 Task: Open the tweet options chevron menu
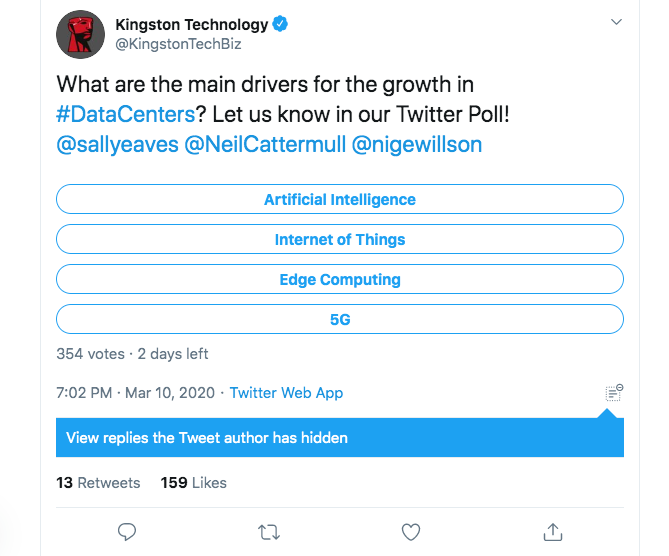(617, 22)
